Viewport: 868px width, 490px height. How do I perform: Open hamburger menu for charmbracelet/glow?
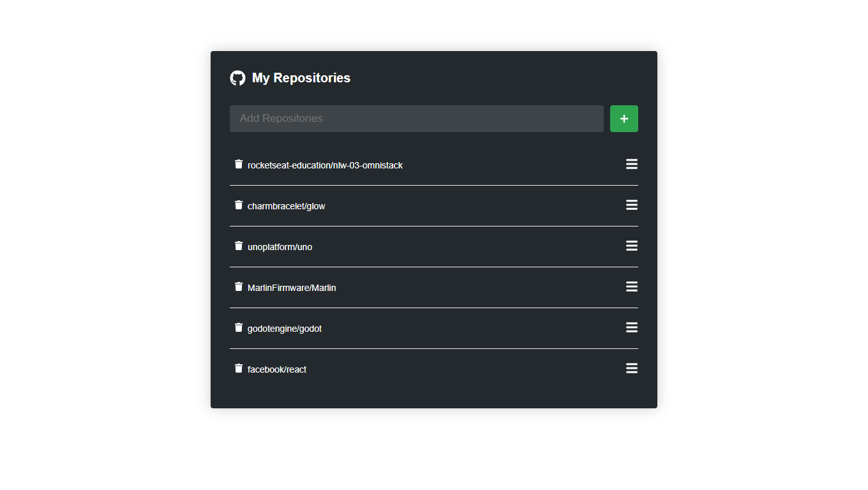(632, 205)
